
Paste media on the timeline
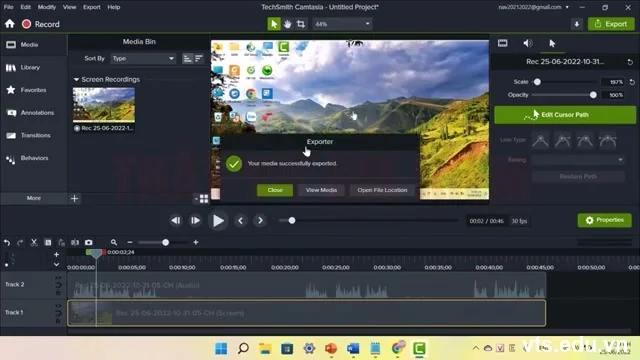pos(61,242)
